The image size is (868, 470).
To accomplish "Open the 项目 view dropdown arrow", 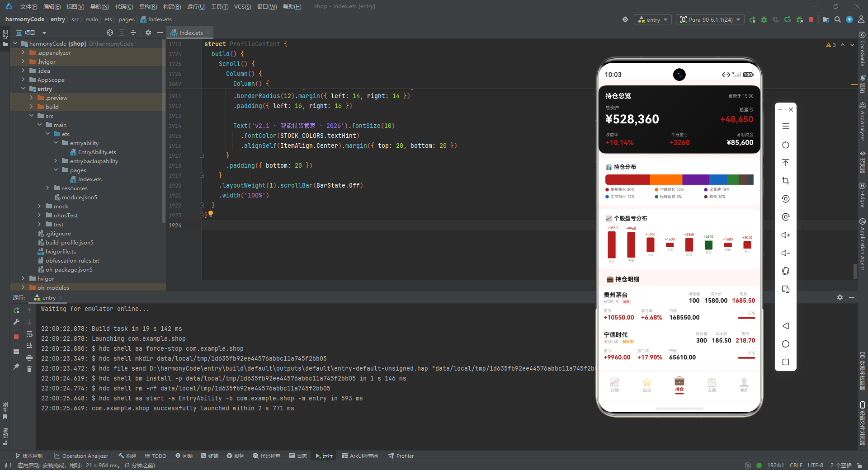I will click(x=44, y=33).
